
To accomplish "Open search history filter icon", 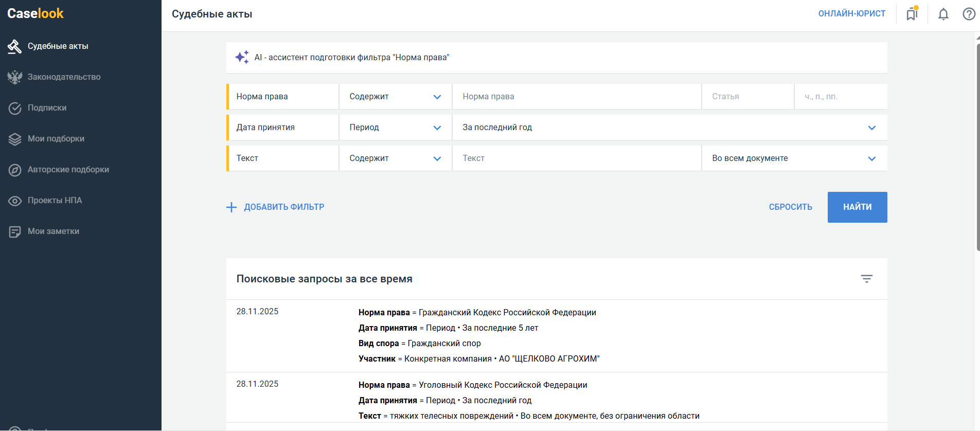I will 866,279.
